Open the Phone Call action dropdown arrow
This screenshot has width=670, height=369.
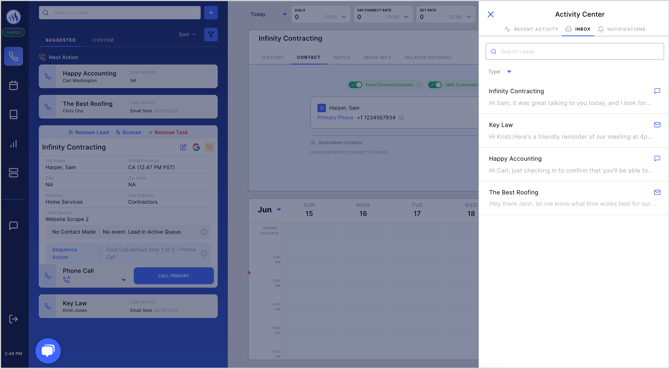coord(123,280)
